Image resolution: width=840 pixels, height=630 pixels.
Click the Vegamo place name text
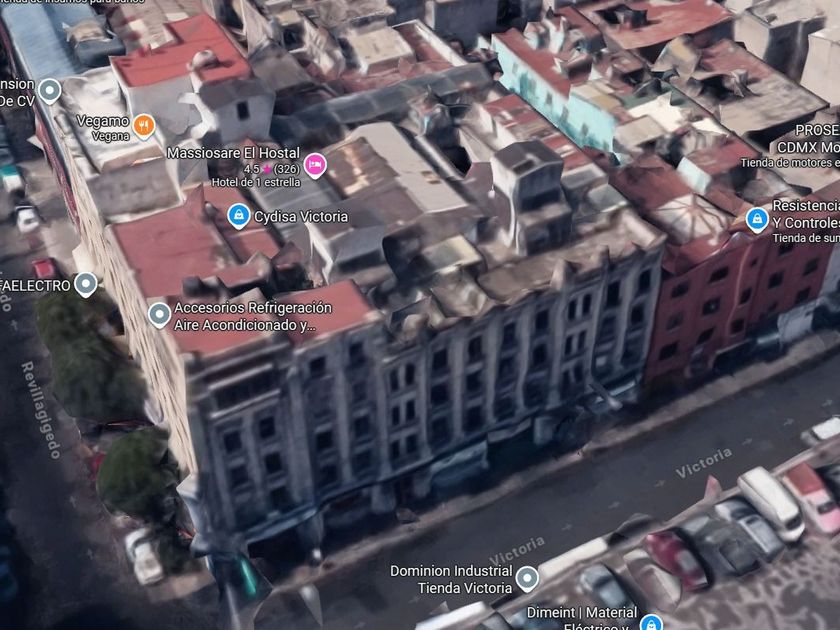point(102,121)
